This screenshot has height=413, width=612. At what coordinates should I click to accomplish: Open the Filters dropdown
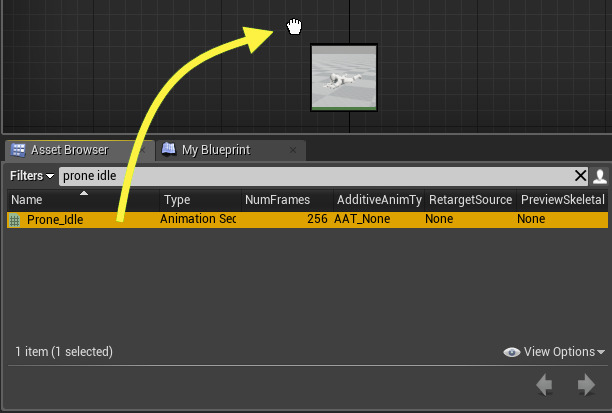[32, 176]
